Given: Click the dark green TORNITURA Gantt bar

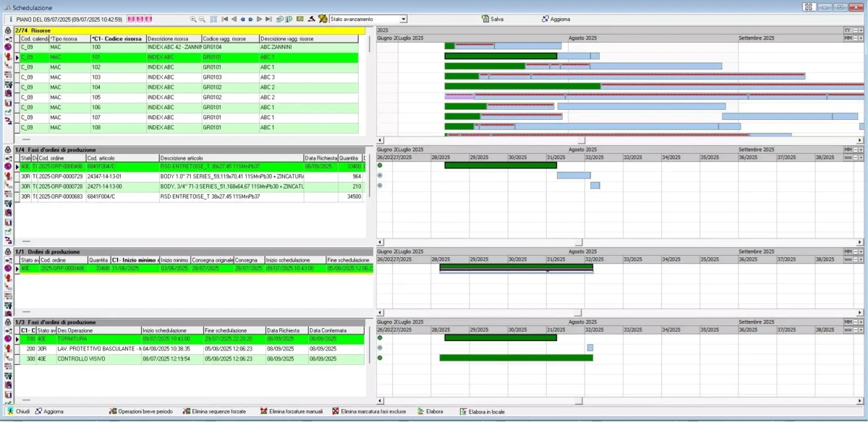Looking at the screenshot, I should coord(500,337).
